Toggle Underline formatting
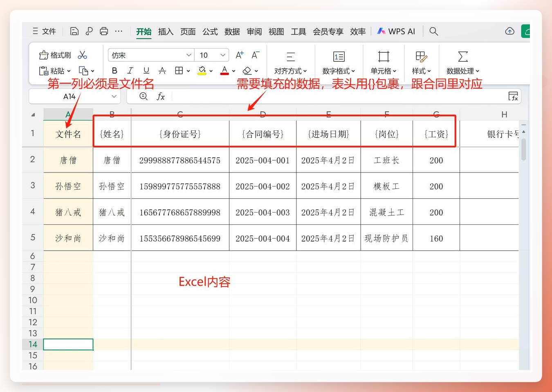 [x=146, y=71]
